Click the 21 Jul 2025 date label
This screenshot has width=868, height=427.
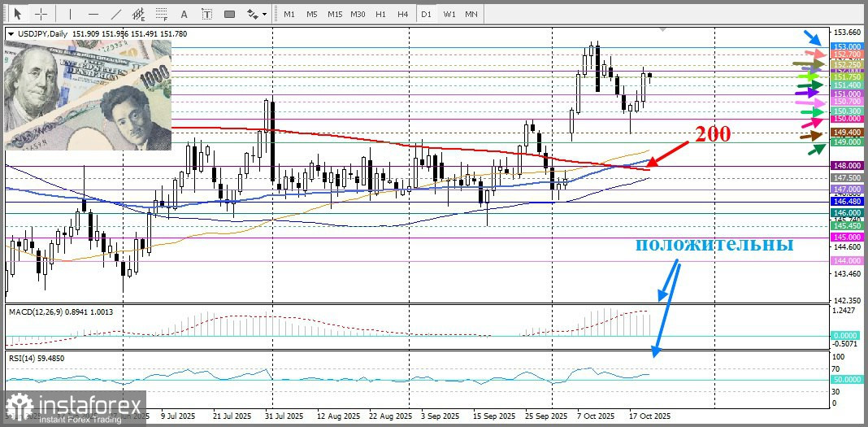232,416
